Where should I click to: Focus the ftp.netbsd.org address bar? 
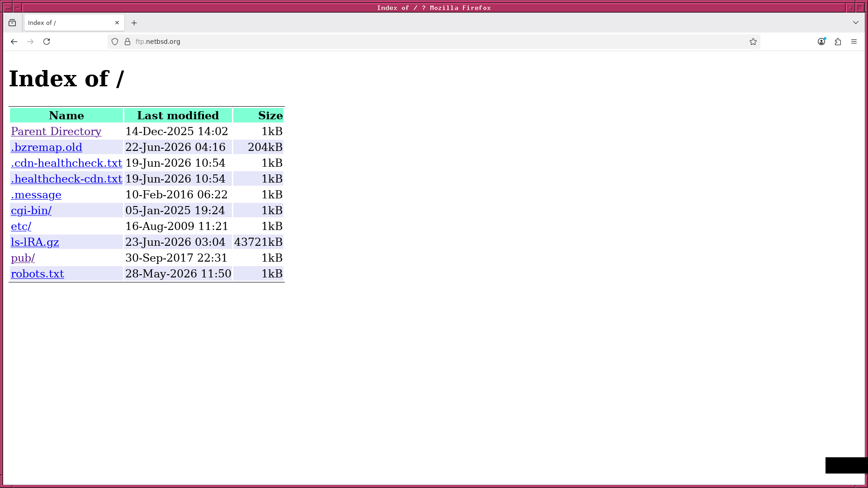[434, 42]
